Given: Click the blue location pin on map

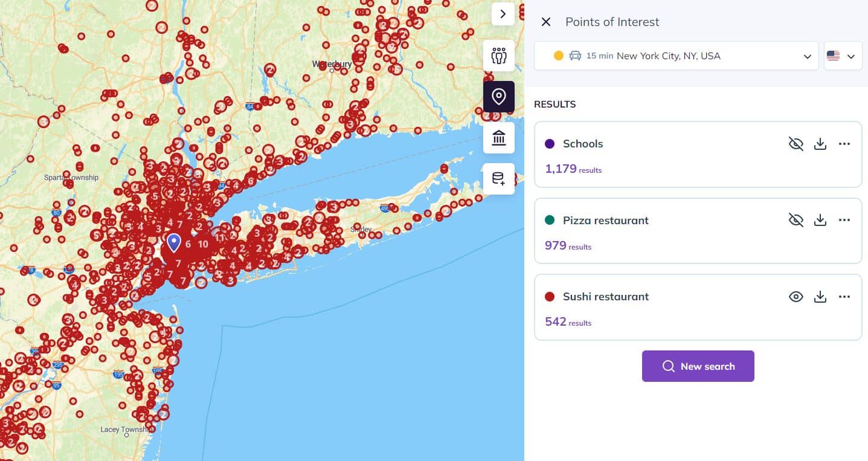Looking at the screenshot, I should coord(174,242).
